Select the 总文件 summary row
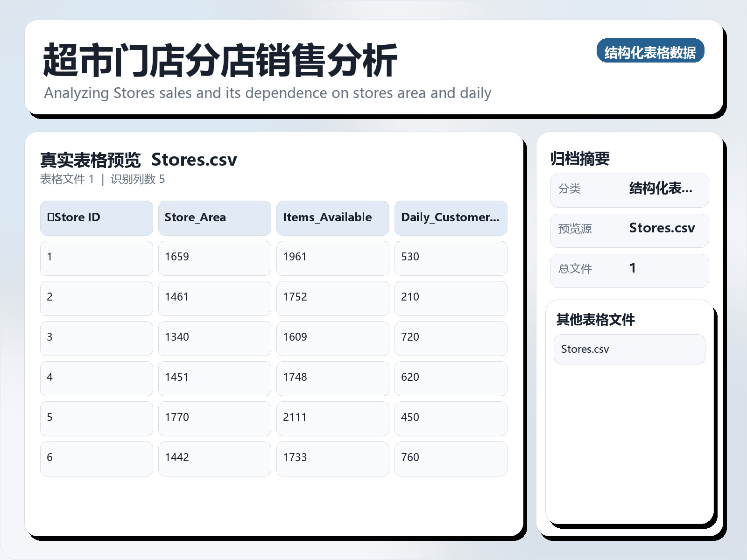The height and width of the screenshot is (560, 747). point(629,270)
